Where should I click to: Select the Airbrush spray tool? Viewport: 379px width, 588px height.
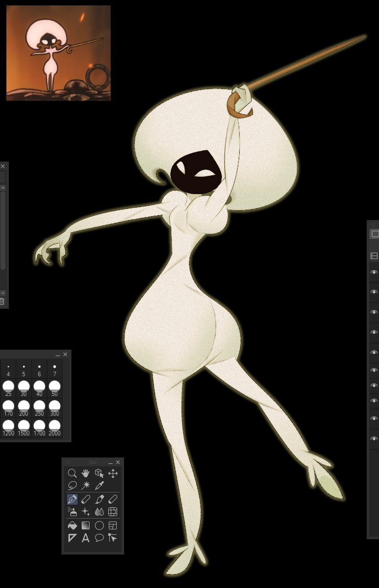coord(72,512)
